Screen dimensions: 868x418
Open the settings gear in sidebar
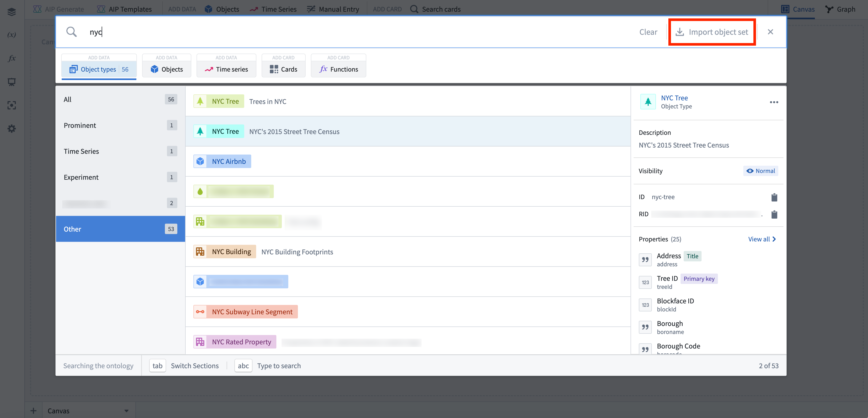tap(12, 128)
